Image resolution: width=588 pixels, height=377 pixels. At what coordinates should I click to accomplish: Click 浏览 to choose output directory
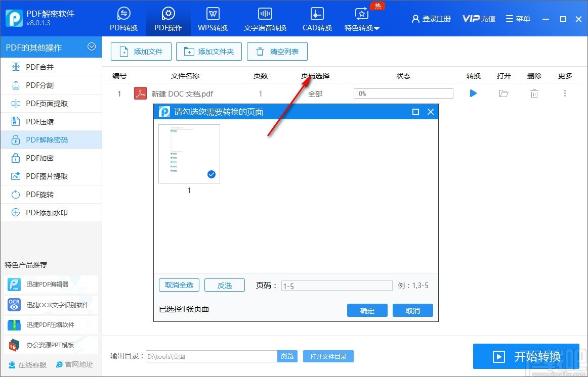point(287,356)
